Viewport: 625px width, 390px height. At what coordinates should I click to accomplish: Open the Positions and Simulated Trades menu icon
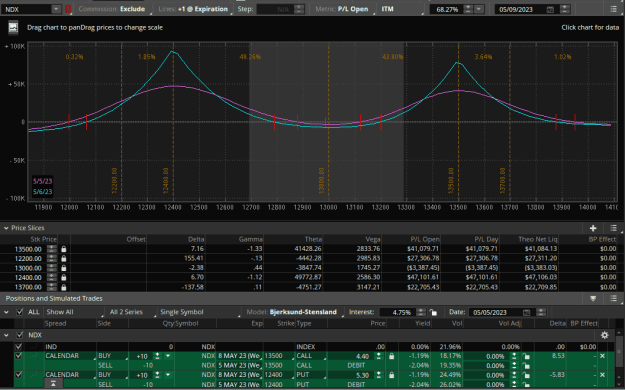pos(613,298)
